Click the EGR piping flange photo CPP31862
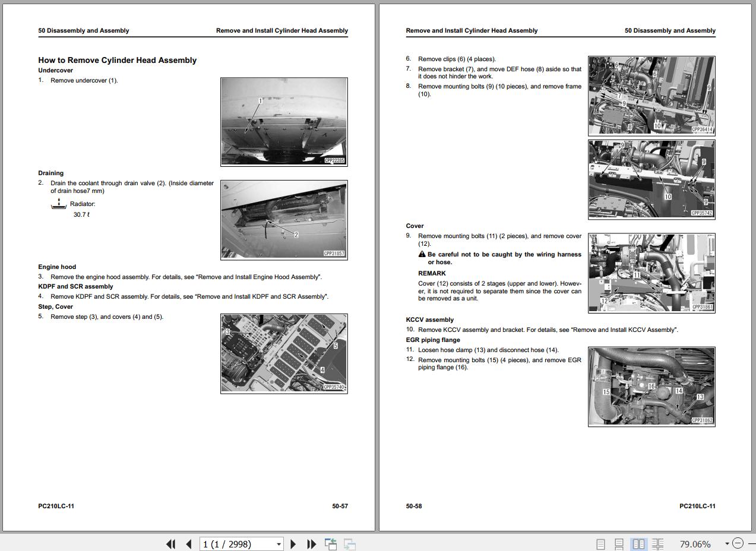756x551 pixels. point(651,387)
